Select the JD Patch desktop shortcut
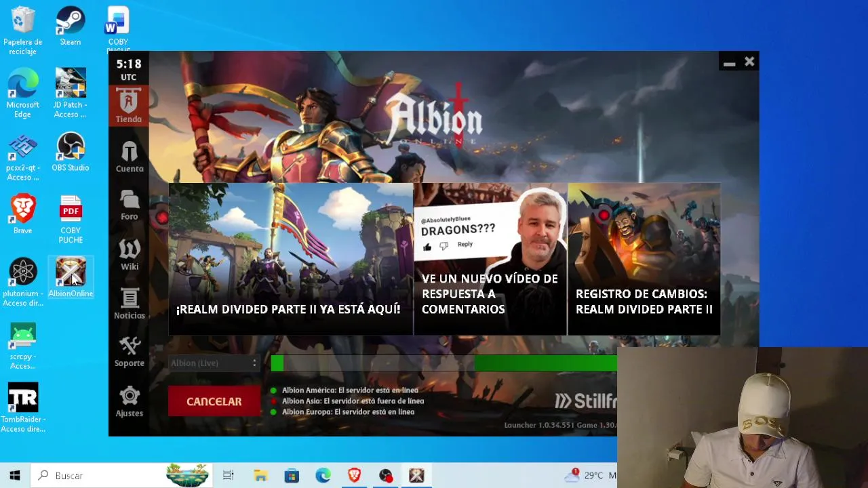This screenshot has height=488, width=868. (71, 93)
